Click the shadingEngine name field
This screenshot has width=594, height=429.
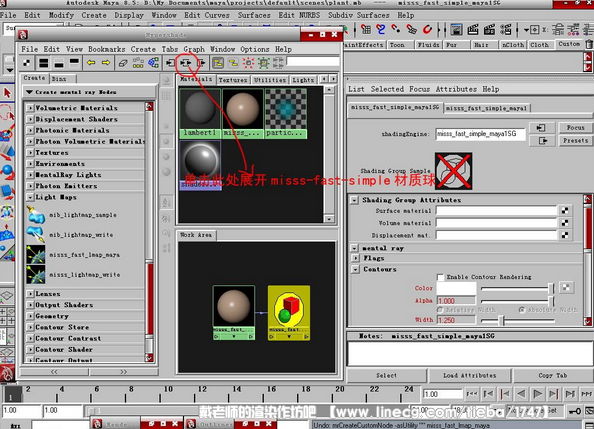click(x=480, y=134)
